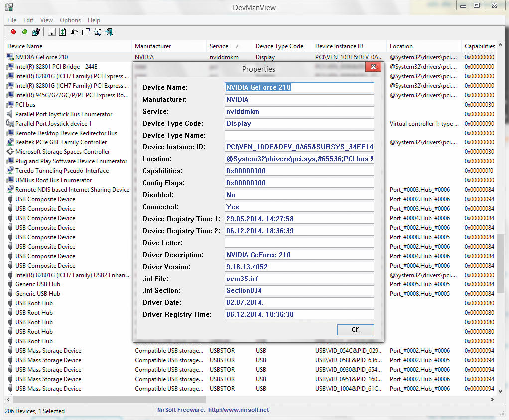Click '206 Devices, 1 Selected' in status bar
Image resolution: width=509 pixels, height=420 pixels.
click(35, 411)
